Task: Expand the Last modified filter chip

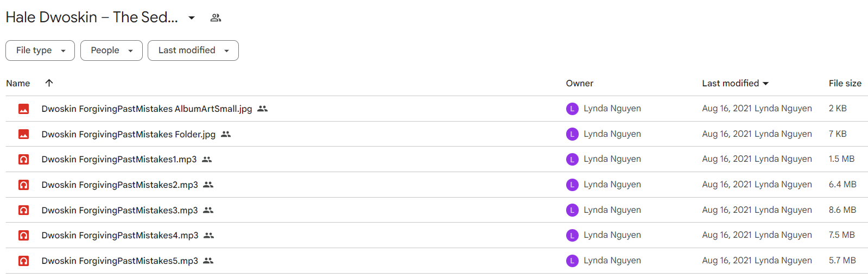Action: (193, 50)
